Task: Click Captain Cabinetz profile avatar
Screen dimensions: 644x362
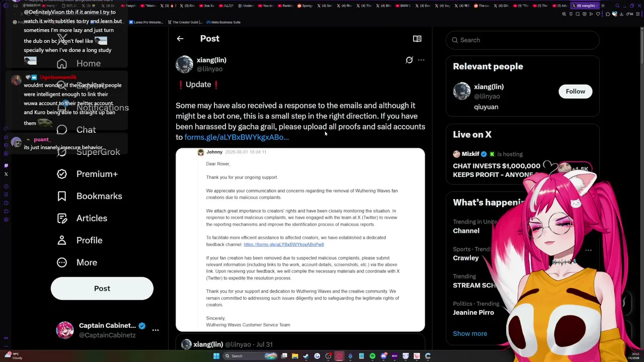Action: click(65, 330)
